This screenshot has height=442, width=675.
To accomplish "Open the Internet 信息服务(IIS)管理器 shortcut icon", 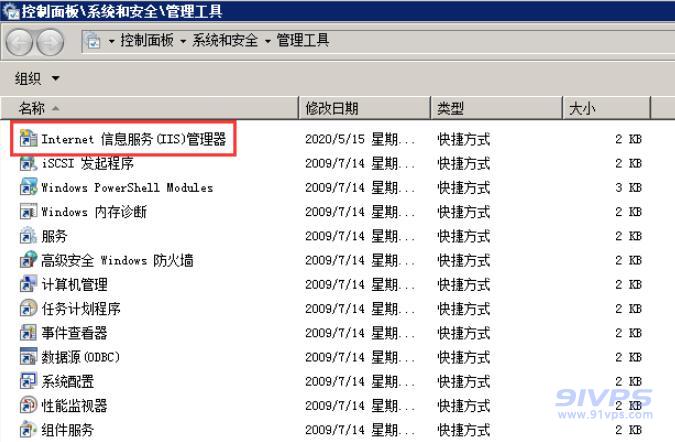I will (x=28, y=139).
